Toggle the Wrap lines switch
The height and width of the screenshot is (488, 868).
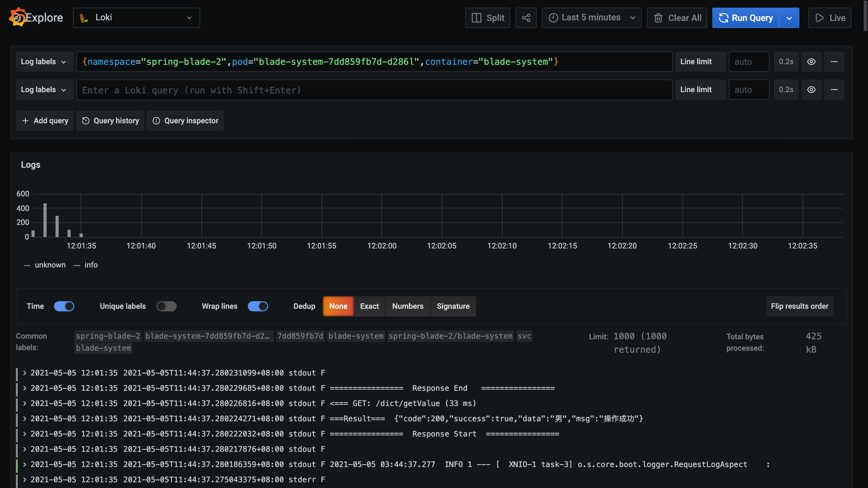coord(258,306)
